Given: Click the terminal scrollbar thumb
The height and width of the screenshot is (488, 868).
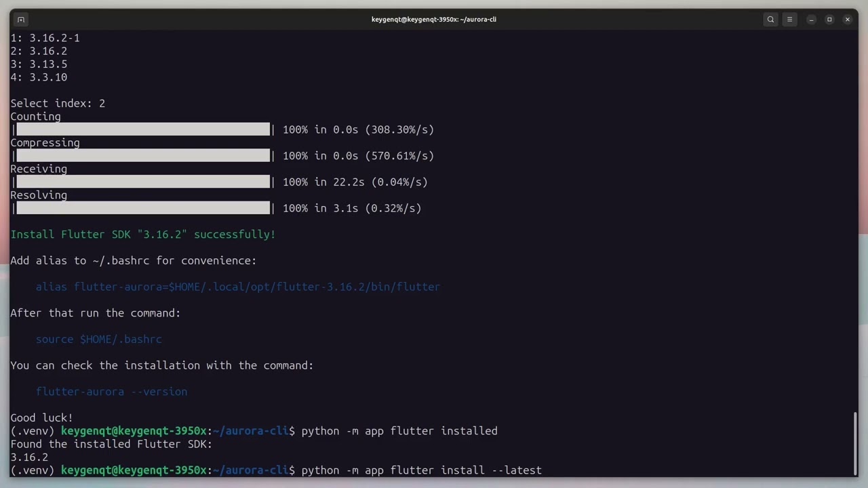Looking at the screenshot, I should pos(856,443).
